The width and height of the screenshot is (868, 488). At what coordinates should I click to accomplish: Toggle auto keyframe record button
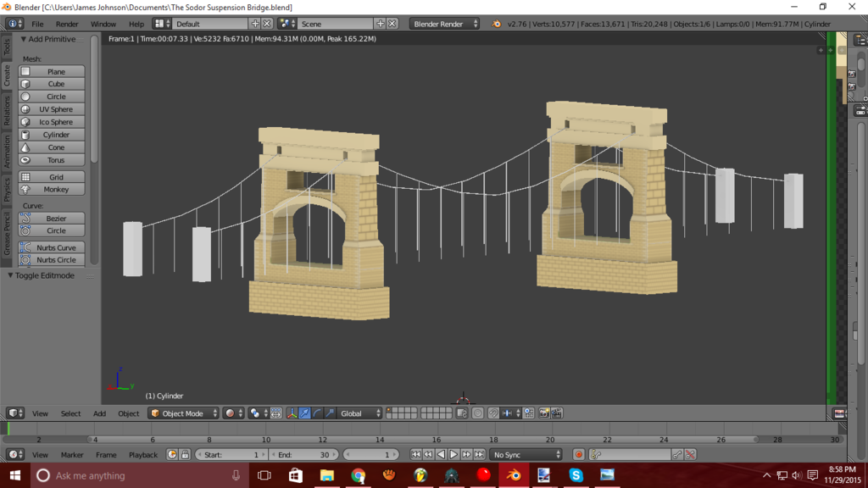pos(578,455)
